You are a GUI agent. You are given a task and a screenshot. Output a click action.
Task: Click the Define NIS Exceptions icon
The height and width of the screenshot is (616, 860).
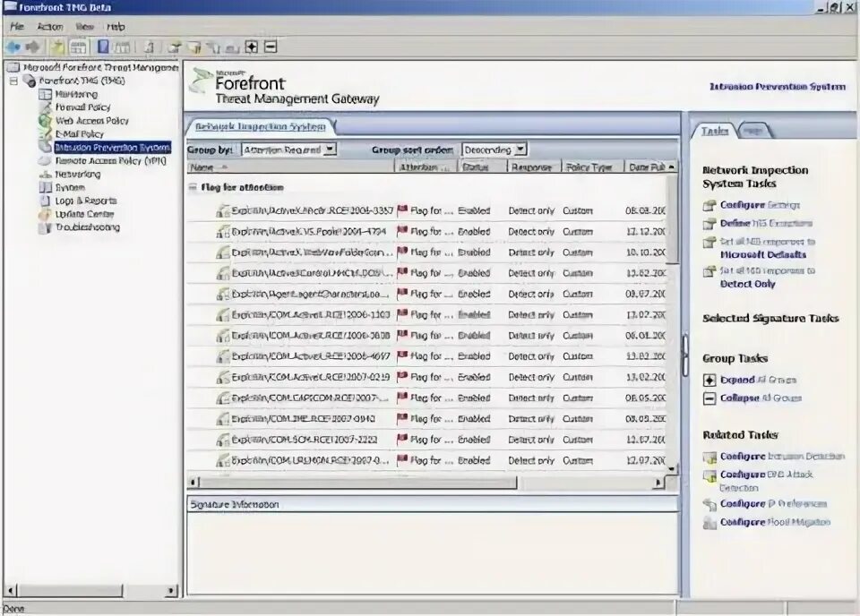709,224
